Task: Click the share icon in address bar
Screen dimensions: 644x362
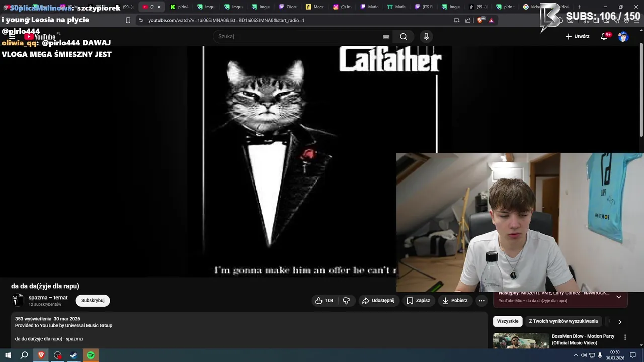Action: pos(468,20)
